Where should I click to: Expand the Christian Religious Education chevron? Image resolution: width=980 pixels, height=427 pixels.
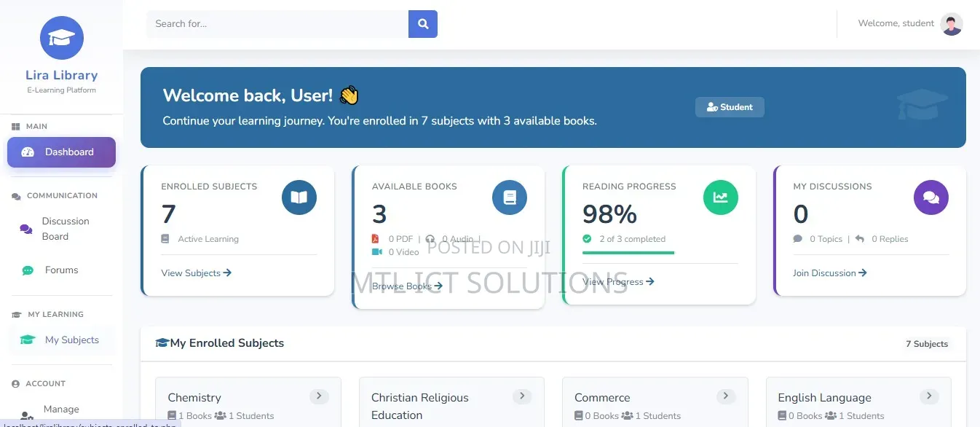(x=522, y=396)
